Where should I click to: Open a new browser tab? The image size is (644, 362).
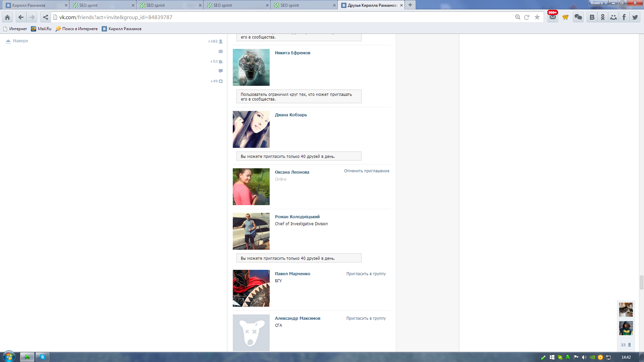tap(410, 5)
